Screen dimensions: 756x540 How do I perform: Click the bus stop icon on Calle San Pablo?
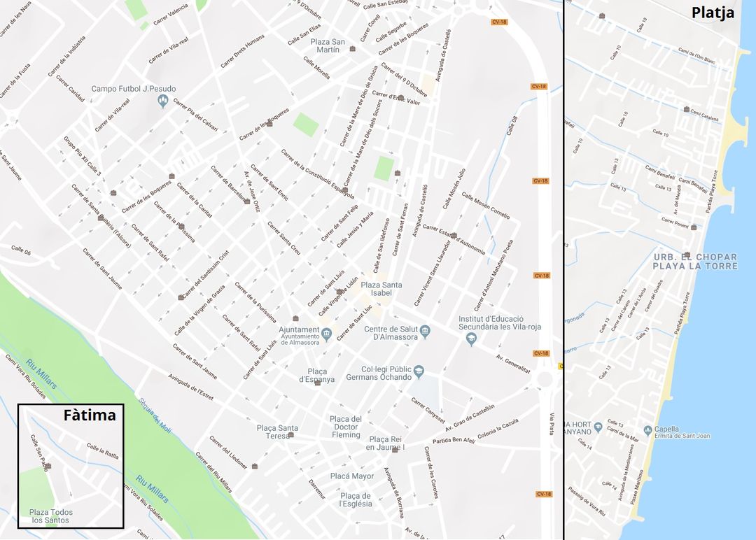coord(48,466)
